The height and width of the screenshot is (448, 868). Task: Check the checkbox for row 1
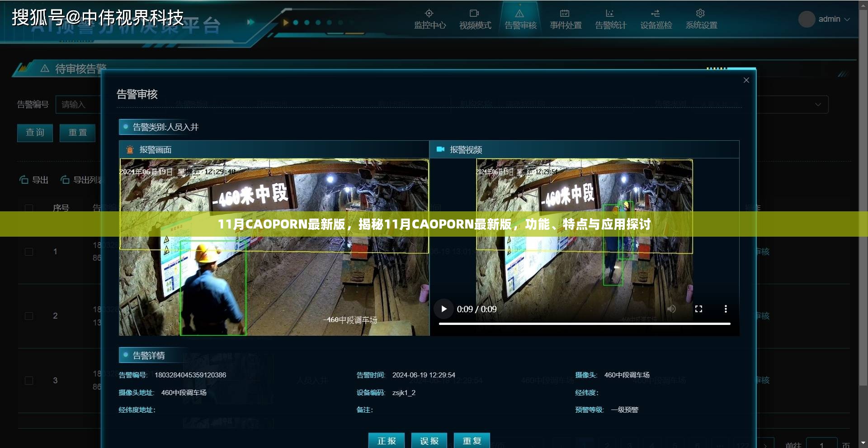tap(29, 252)
